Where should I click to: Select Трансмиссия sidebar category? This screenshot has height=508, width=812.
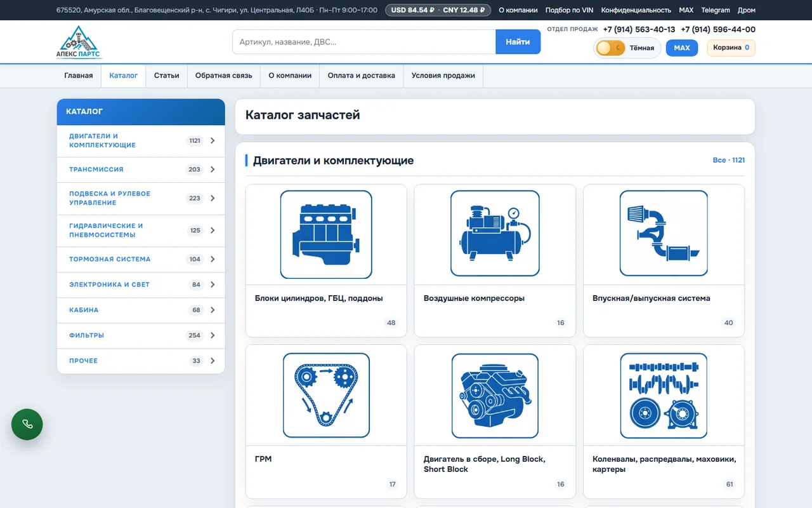coord(141,170)
